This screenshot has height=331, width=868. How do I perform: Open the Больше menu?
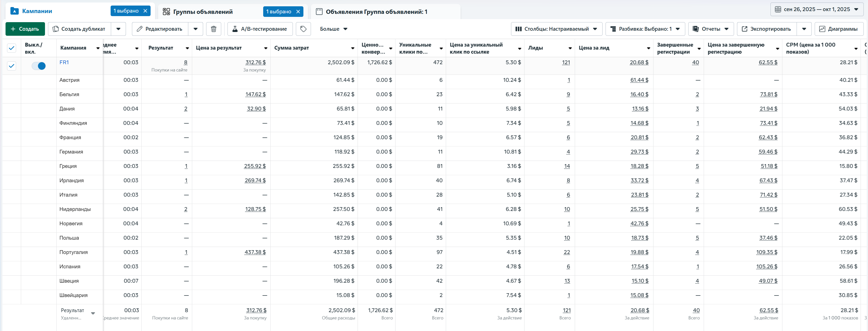333,29
